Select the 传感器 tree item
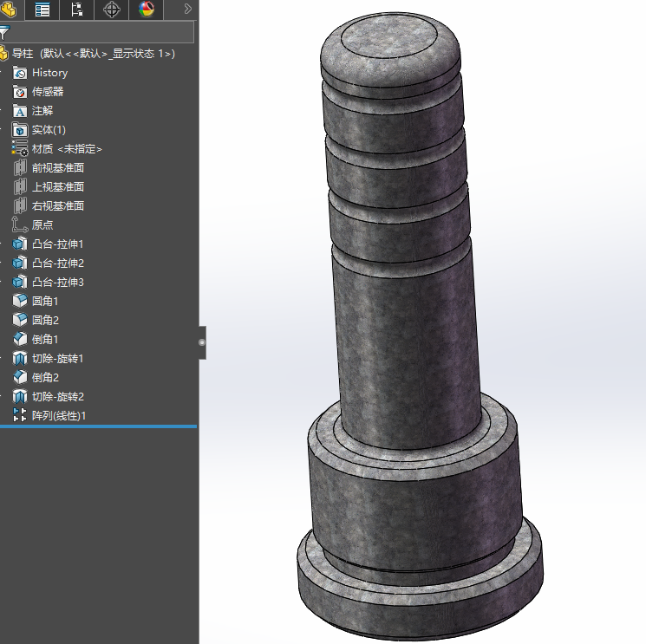The height and width of the screenshot is (644, 646). (x=48, y=91)
